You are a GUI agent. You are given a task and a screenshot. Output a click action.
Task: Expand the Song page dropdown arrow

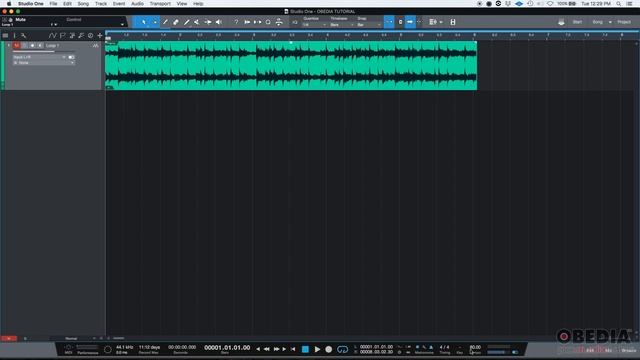610,22
